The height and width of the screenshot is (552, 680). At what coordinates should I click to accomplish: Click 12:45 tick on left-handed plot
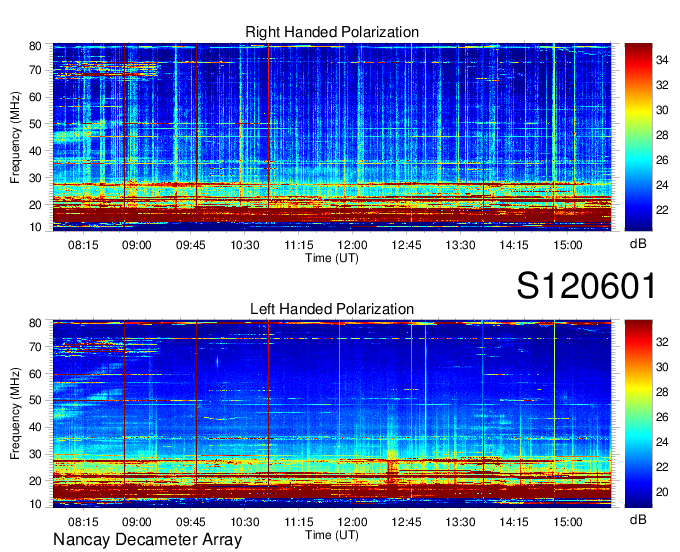406,522
